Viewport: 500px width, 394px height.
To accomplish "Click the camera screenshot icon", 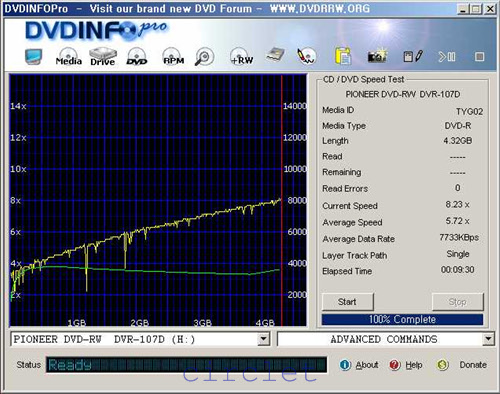I will coord(377,56).
